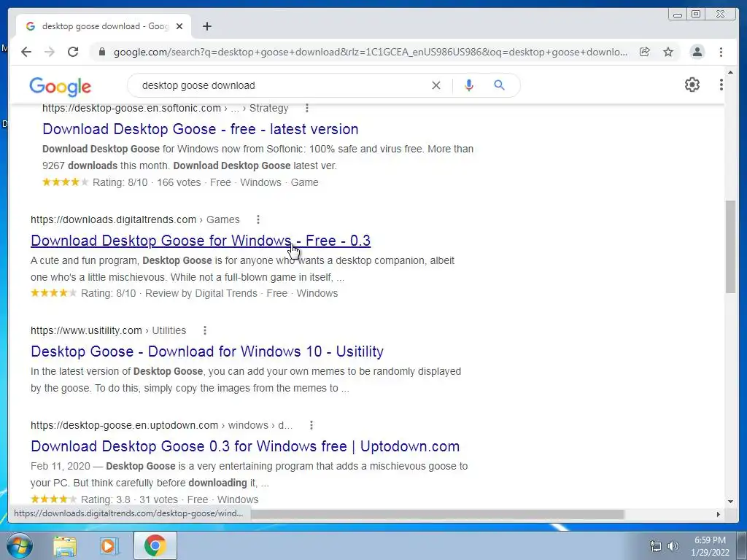Clear the search box text
The image size is (747, 560).
[436, 85]
